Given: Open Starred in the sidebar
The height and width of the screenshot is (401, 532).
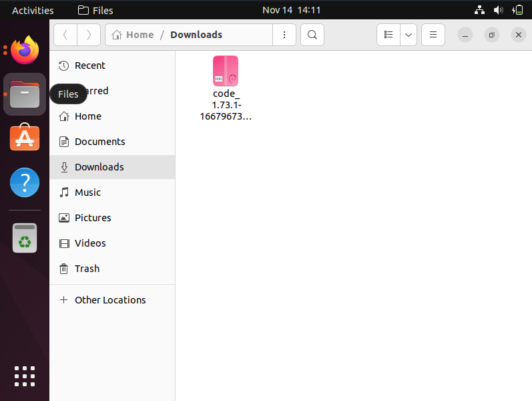Looking at the screenshot, I should pos(112,91).
